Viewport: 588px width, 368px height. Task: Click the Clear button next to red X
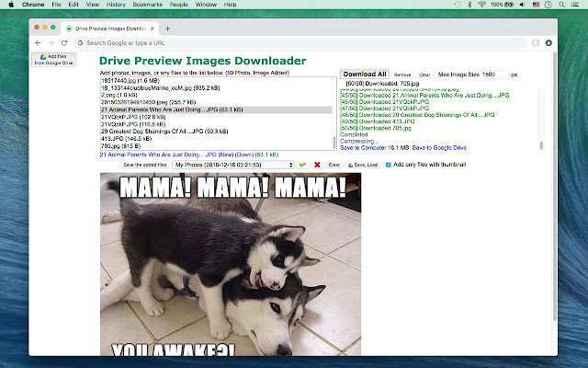(x=334, y=165)
